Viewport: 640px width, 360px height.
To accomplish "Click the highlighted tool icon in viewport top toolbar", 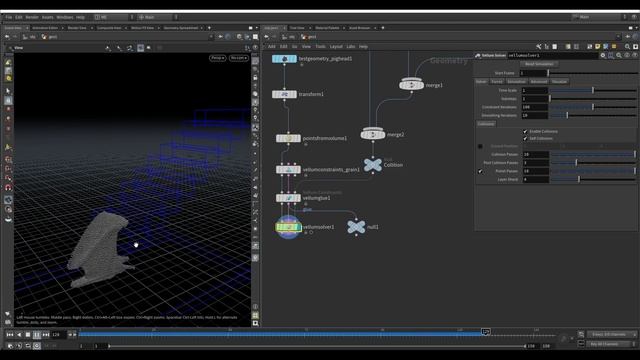I will [140, 48].
